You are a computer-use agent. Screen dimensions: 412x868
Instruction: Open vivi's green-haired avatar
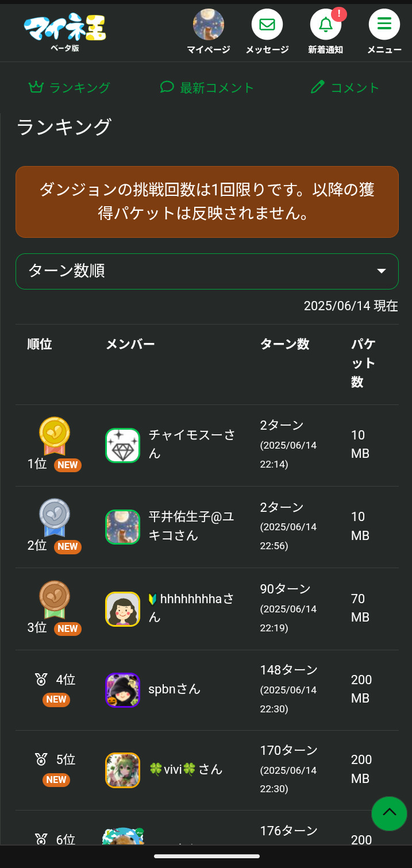[123, 770]
